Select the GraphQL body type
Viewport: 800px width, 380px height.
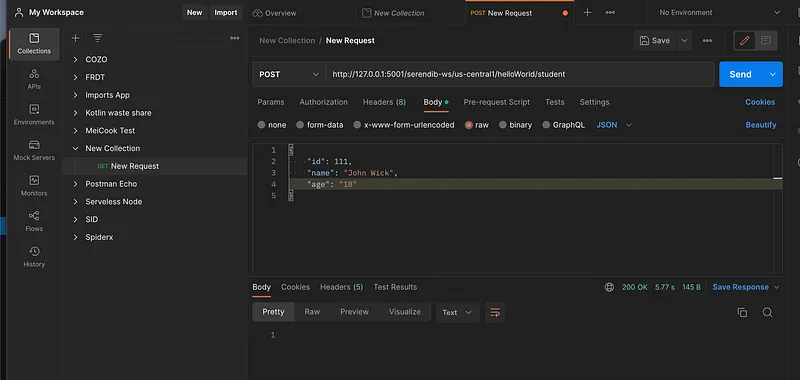pos(563,125)
